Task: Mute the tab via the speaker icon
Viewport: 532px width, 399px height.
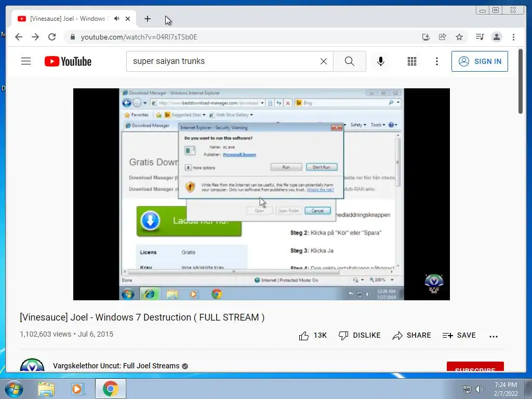Action: coord(117,19)
